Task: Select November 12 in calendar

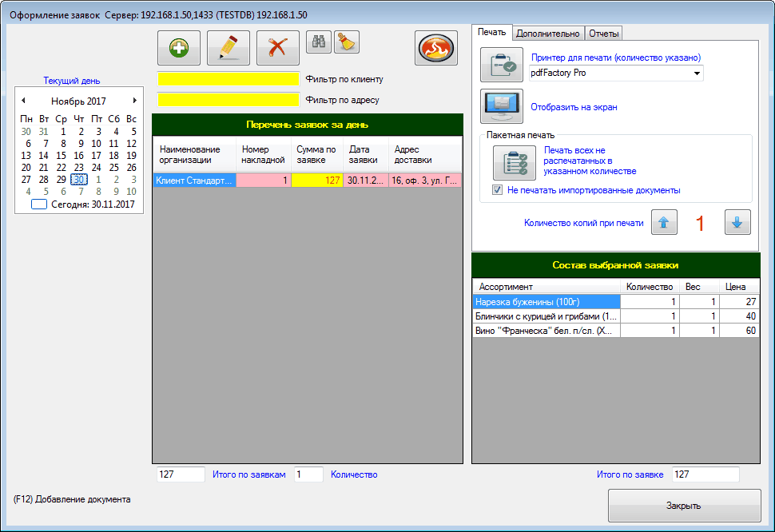Action: point(132,143)
